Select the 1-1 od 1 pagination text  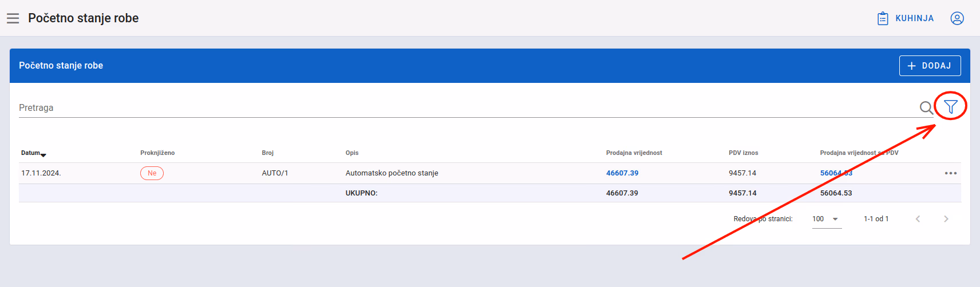tap(876, 219)
